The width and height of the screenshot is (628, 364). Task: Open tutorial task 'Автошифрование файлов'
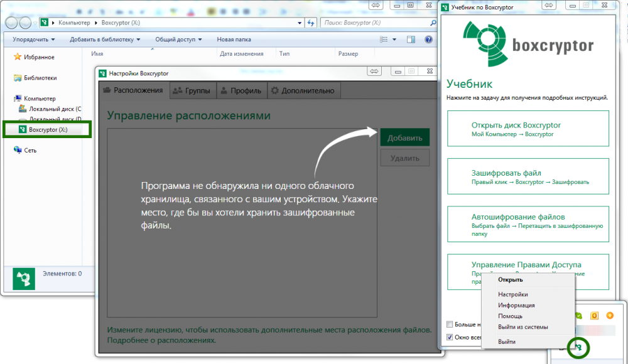528,224
